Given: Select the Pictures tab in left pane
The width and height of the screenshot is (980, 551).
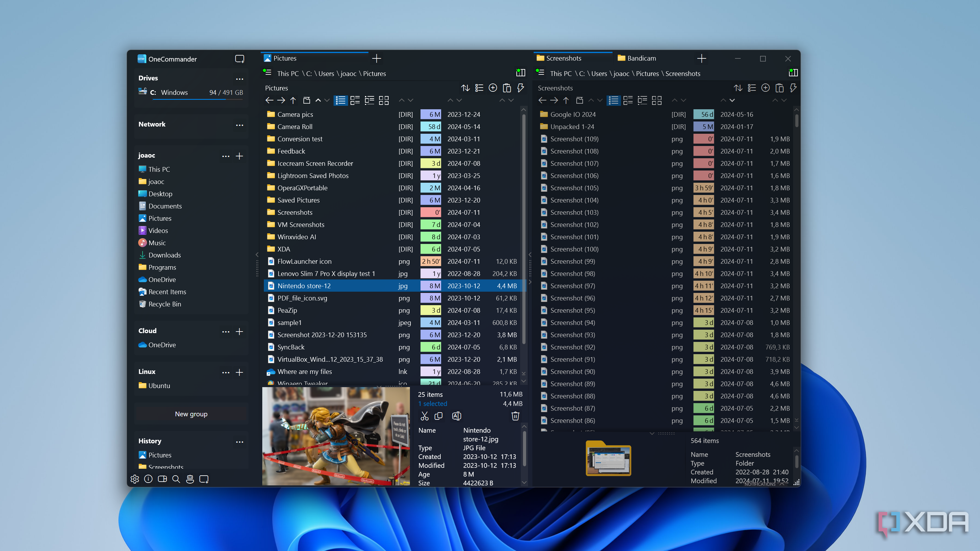Looking at the screenshot, I should pyautogui.click(x=285, y=58).
